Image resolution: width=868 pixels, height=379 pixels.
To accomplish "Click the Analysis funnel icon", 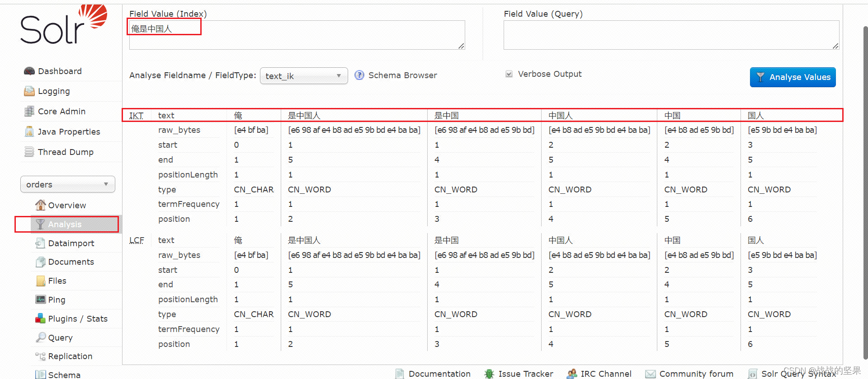I will [x=40, y=224].
